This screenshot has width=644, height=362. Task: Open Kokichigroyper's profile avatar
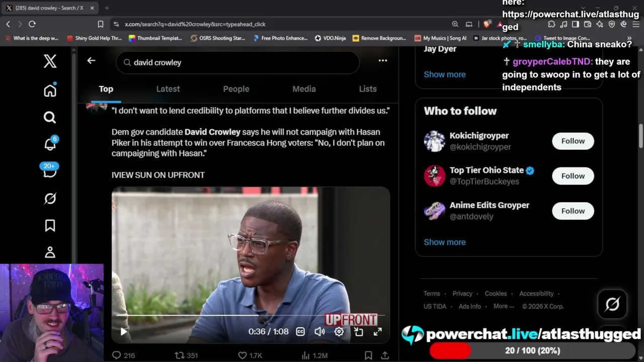click(x=434, y=141)
